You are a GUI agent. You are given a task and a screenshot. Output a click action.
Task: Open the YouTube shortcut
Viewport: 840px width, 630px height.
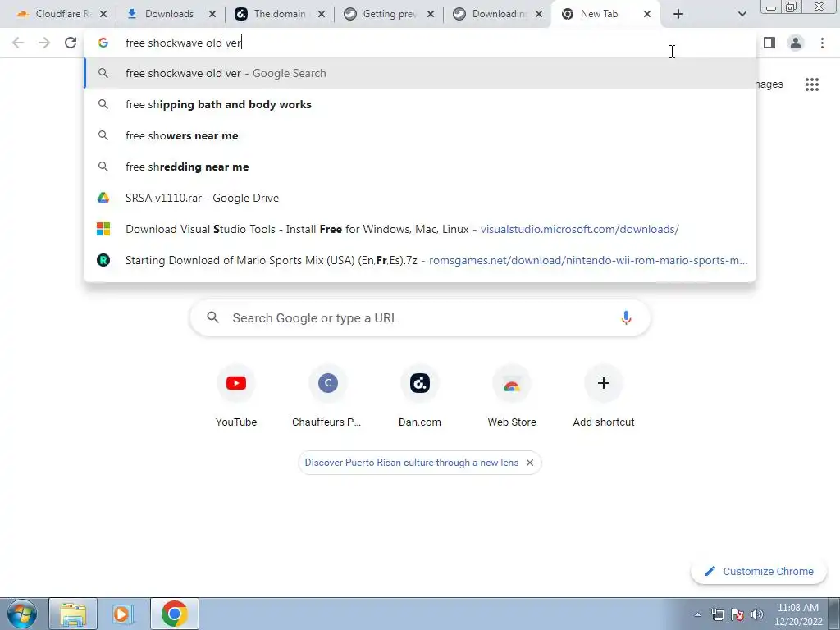pos(236,395)
